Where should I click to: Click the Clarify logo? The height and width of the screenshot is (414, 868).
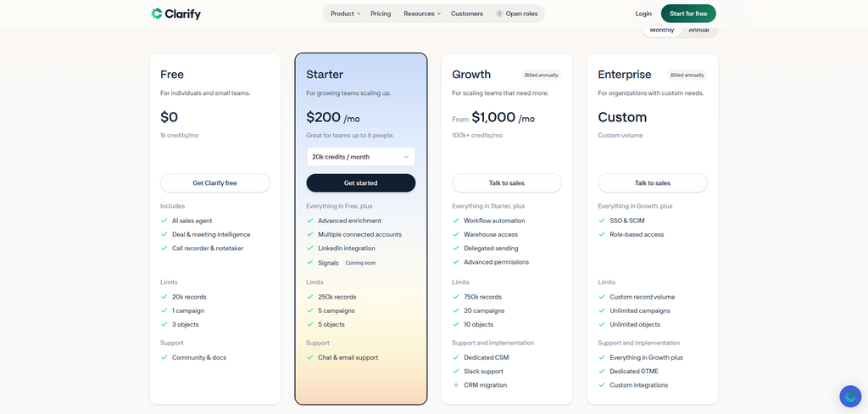click(x=176, y=14)
